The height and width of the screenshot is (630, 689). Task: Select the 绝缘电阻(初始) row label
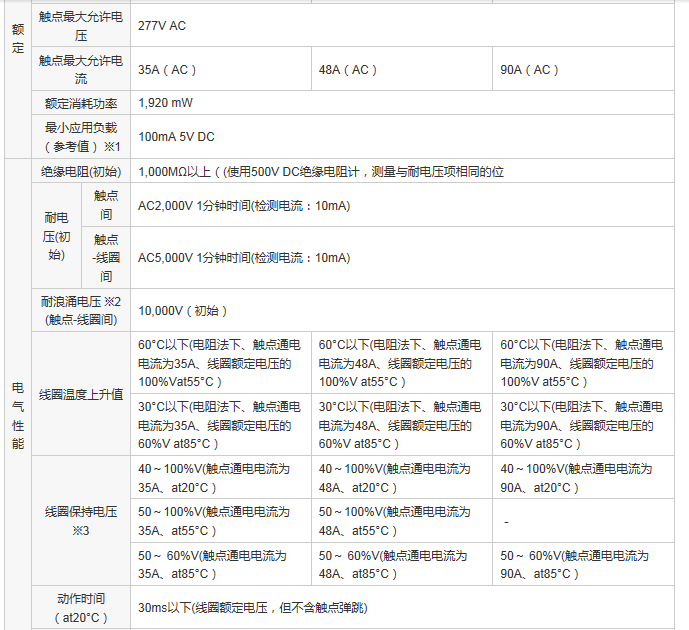click(x=81, y=171)
